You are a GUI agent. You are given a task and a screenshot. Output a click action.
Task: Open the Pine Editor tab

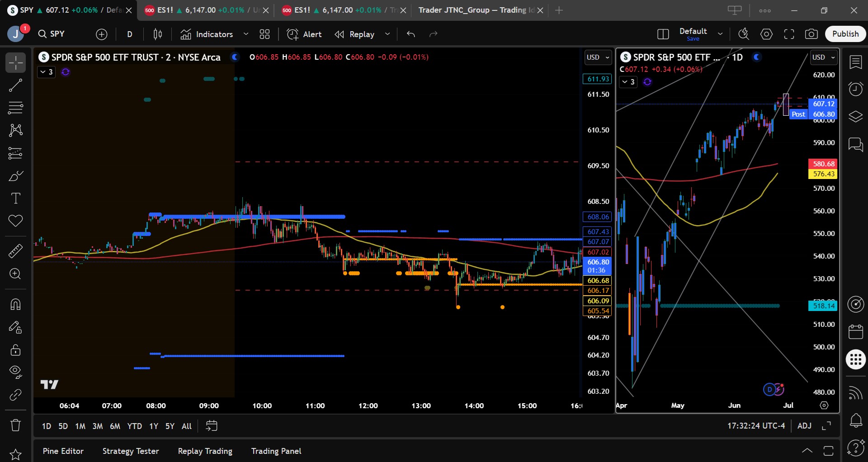(63, 451)
